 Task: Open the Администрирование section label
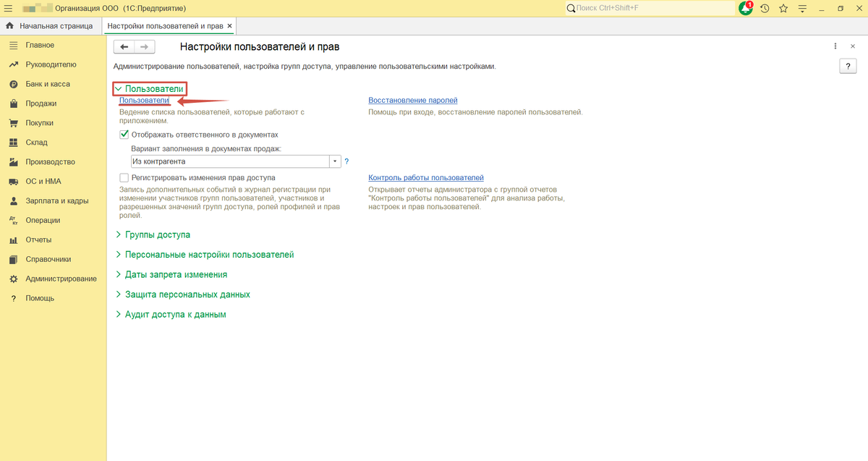click(61, 279)
